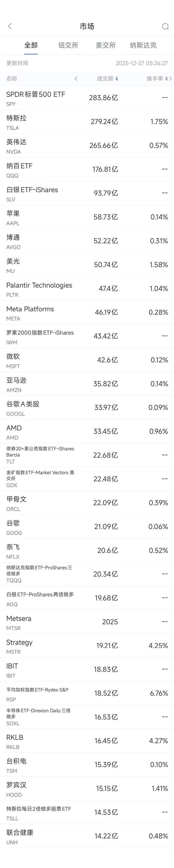Open the Meta Platforms row

(87, 312)
